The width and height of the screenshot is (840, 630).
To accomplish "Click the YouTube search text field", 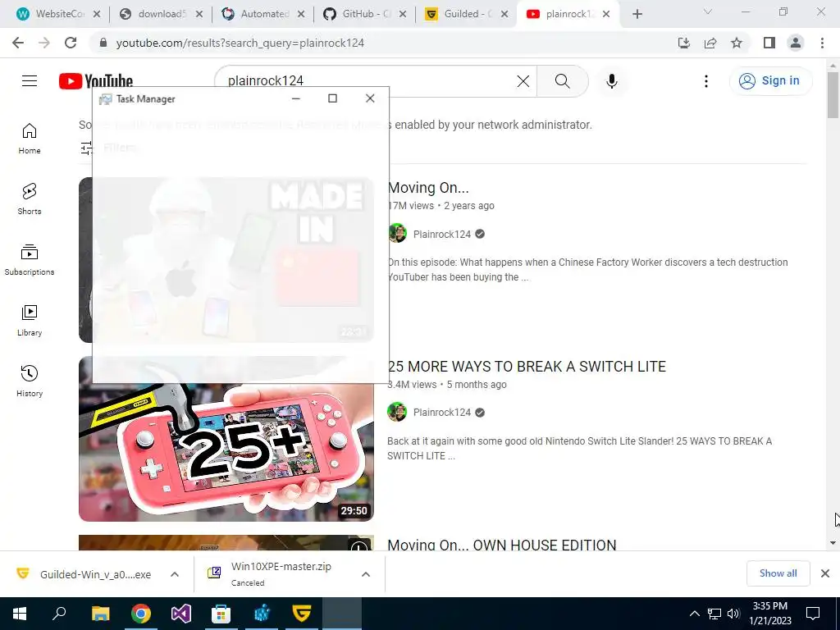I will click(x=370, y=81).
